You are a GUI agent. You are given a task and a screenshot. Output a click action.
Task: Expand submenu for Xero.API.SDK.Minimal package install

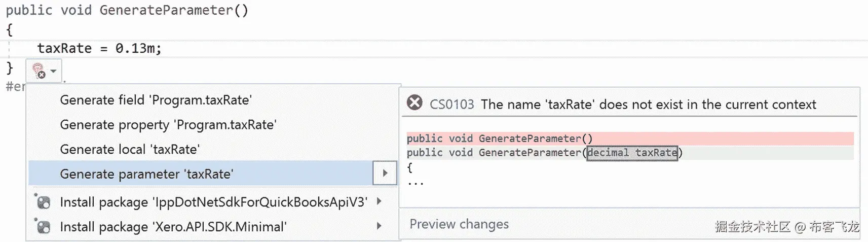tap(379, 226)
